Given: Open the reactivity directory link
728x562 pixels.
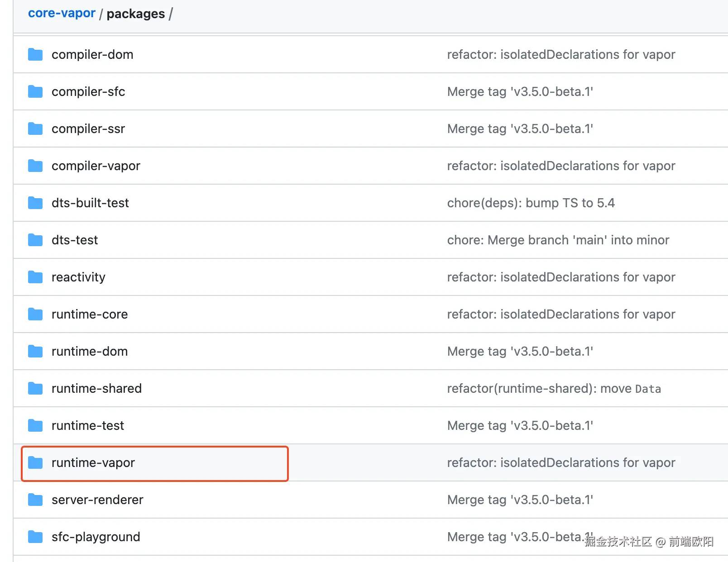Looking at the screenshot, I should 78,277.
